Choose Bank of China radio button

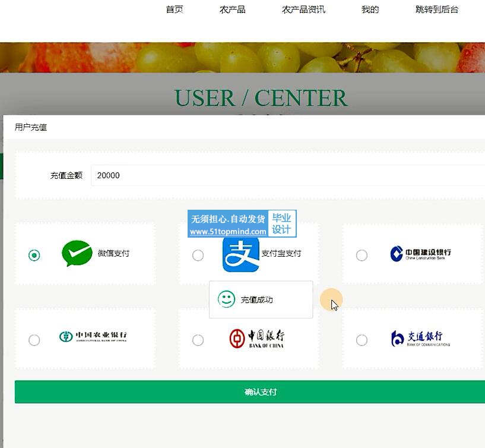click(x=198, y=340)
